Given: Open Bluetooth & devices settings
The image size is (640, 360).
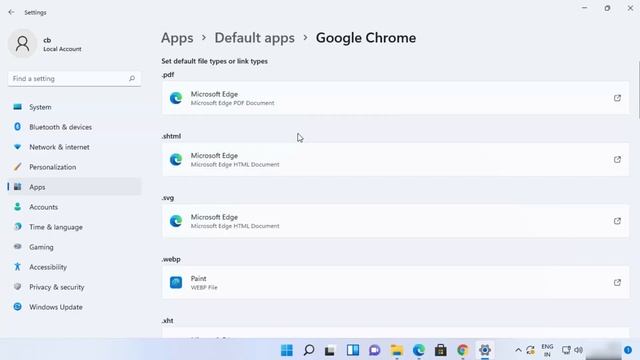Looking at the screenshot, I should (74, 127).
